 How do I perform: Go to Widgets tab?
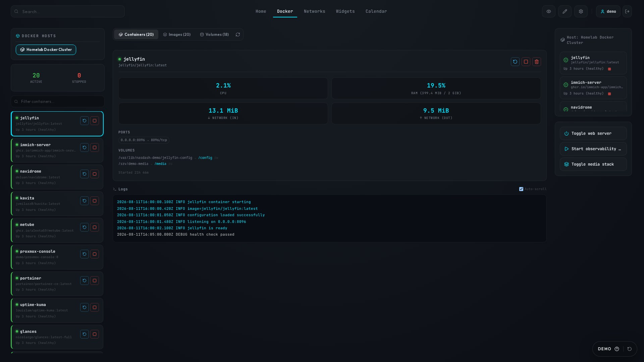345,11
